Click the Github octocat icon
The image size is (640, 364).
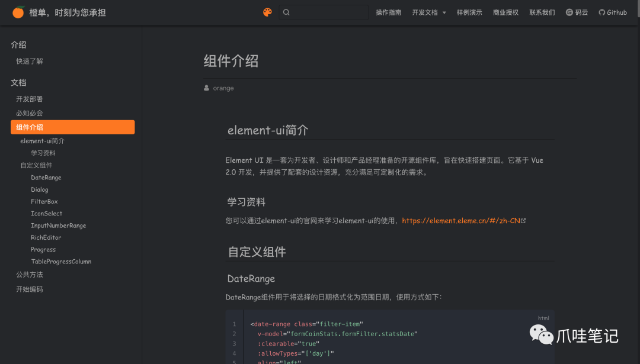pyautogui.click(x=601, y=12)
